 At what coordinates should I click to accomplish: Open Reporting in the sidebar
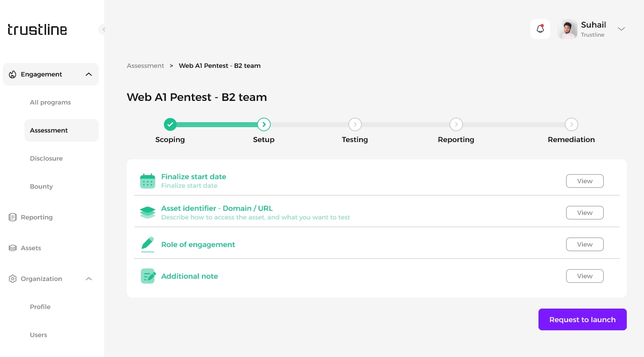(x=37, y=217)
